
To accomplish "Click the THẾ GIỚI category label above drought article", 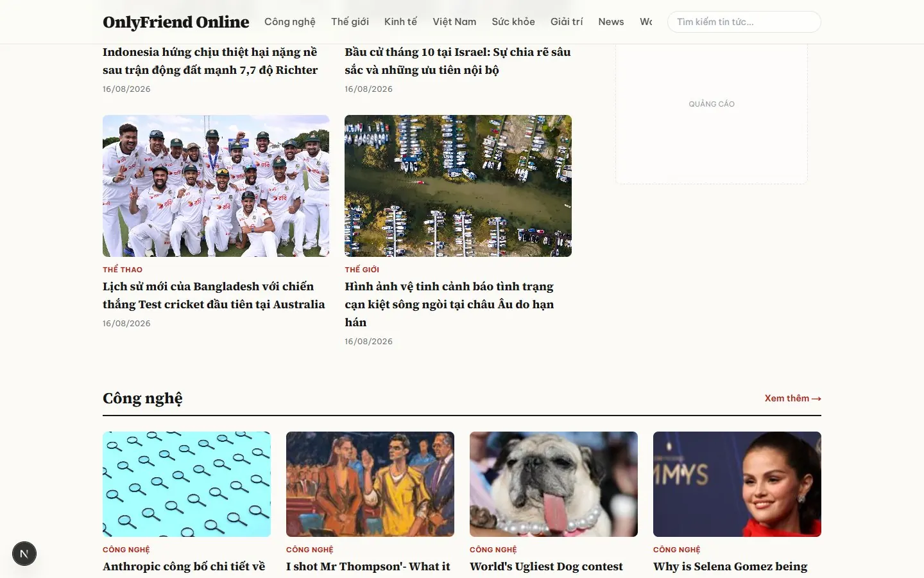I will point(362,270).
